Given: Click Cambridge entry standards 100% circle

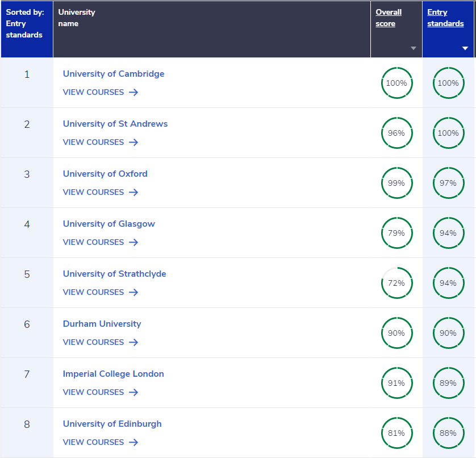Looking at the screenshot, I should pos(448,83).
